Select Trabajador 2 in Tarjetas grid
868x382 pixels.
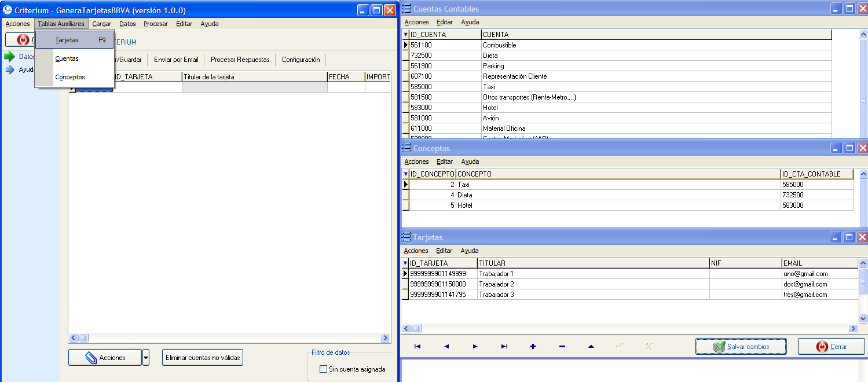point(594,284)
